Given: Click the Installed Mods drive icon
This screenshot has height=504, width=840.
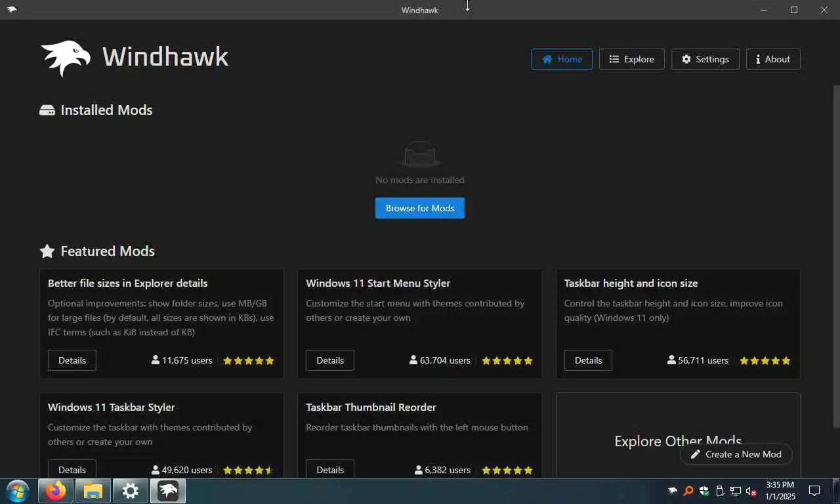Looking at the screenshot, I should click(x=47, y=110).
